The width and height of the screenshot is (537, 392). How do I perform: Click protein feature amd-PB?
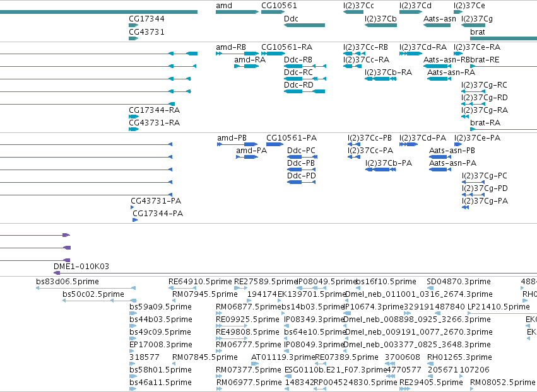tap(237, 144)
